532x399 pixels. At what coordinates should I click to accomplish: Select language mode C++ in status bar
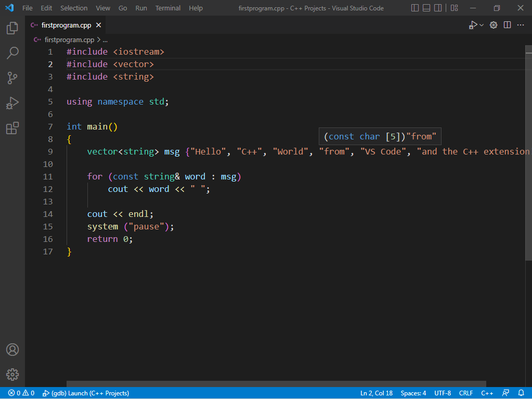[x=487, y=393]
